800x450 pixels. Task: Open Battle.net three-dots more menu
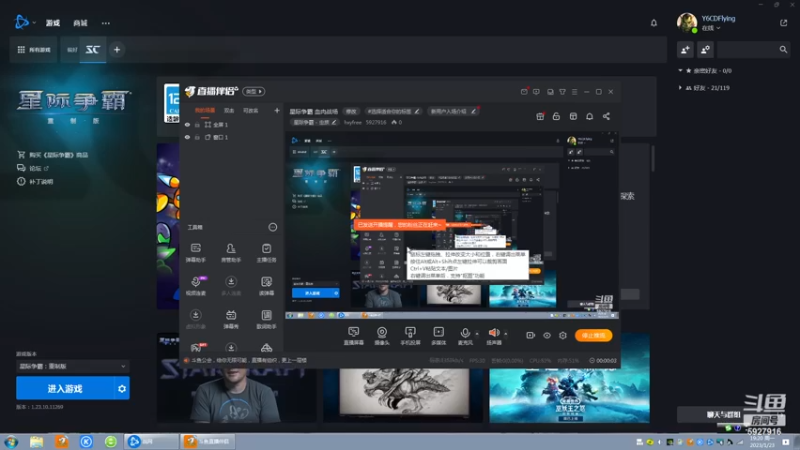pos(105,23)
